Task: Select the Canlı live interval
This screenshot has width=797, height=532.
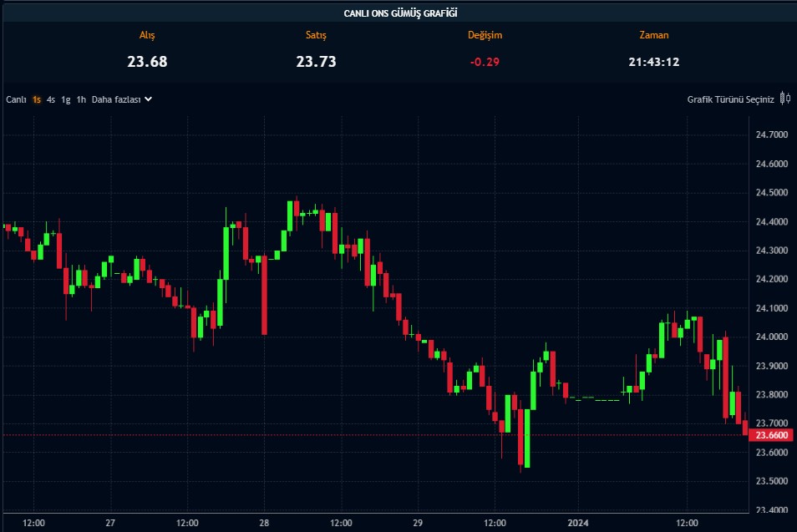Action: pyautogui.click(x=17, y=99)
